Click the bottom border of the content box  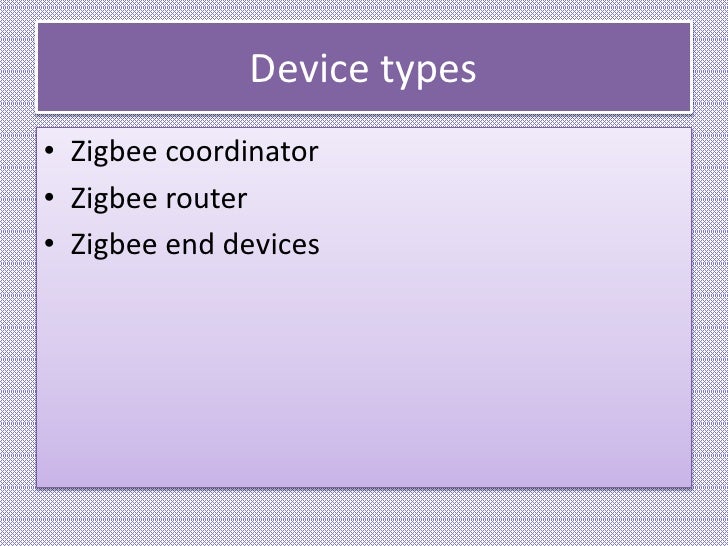click(364, 487)
